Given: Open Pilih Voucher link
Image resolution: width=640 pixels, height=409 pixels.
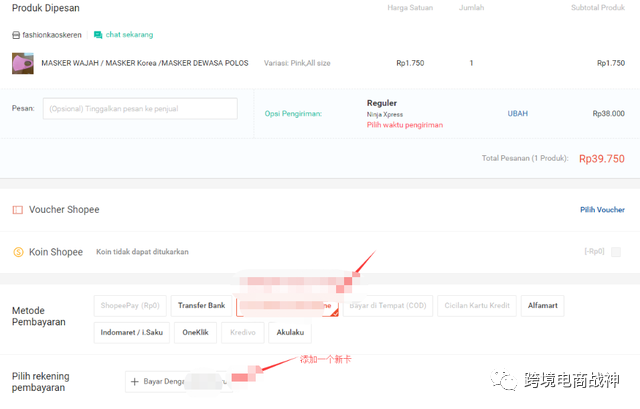Looking at the screenshot, I should tap(602, 210).
